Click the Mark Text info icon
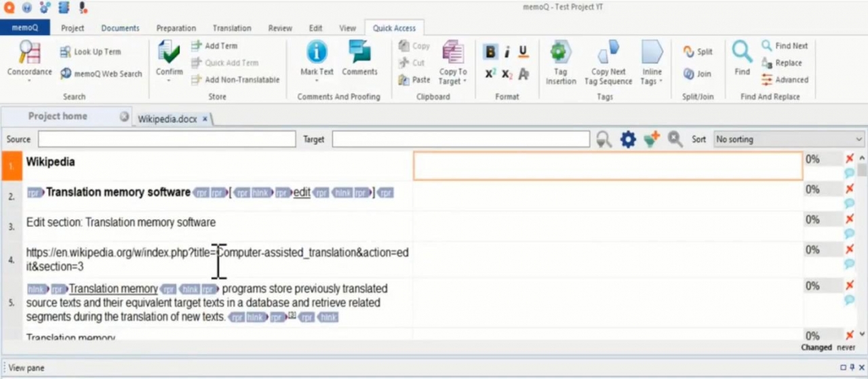Image resolution: width=868 pixels, height=379 pixels. 317,53
